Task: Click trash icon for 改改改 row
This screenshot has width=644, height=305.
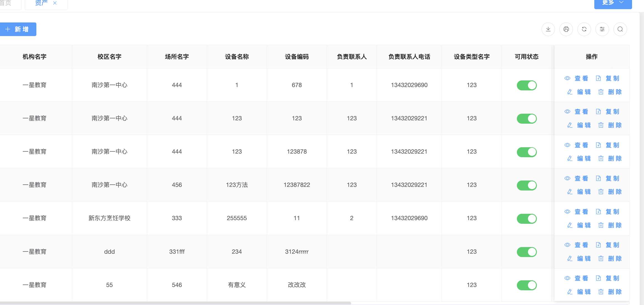Action: 601,292
